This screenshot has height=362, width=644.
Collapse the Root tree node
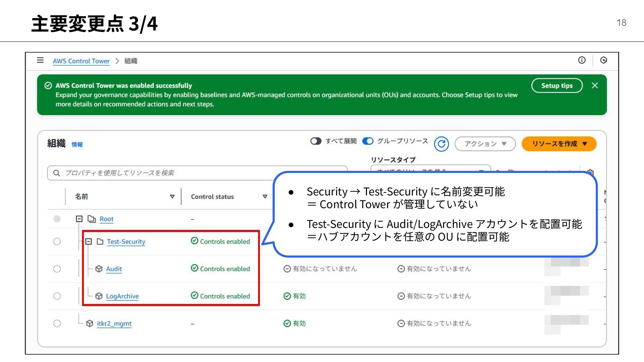[x=79, y=219]
